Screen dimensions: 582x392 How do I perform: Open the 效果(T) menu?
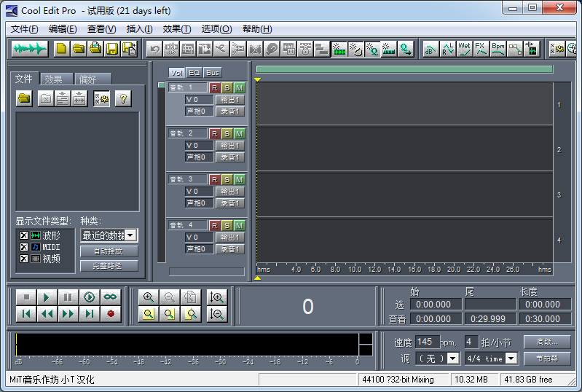tap(177, 29)
